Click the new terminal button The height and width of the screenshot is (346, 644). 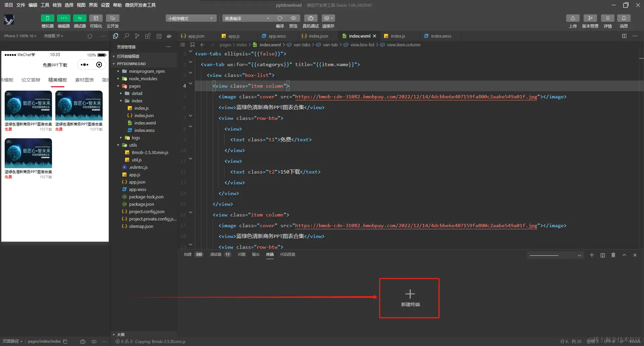point(410,298)
